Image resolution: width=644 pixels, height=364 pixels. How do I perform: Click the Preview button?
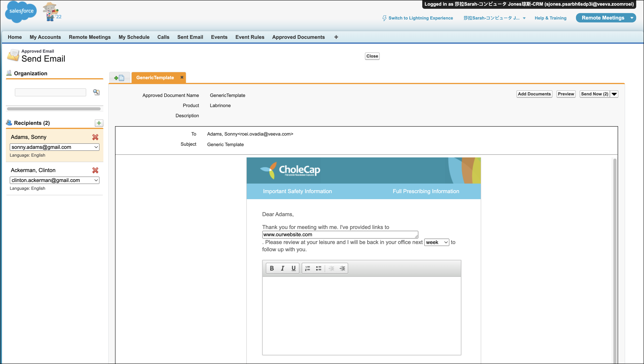[566, 94]
